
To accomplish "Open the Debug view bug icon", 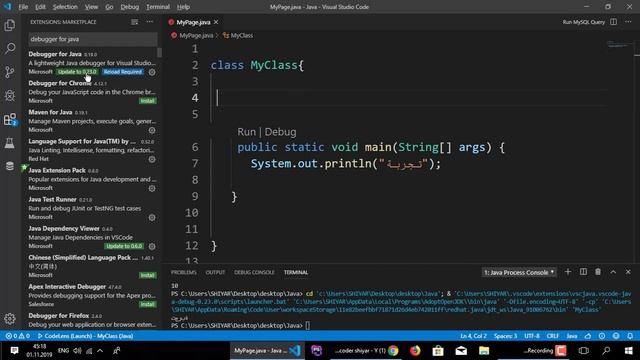I will coord(9,96).
